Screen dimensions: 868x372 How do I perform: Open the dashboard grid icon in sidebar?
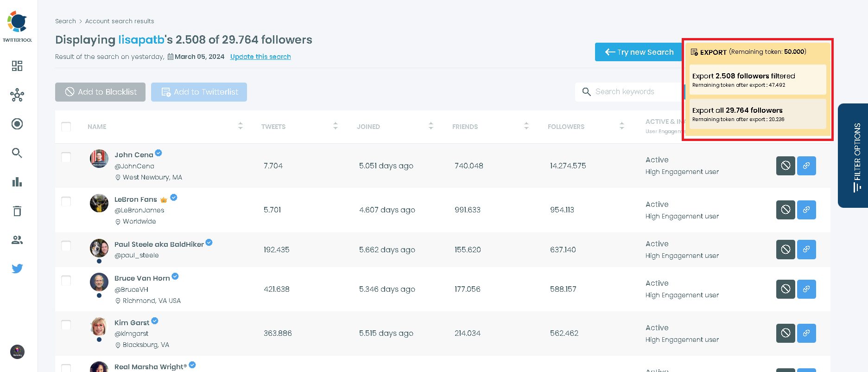point(17,66)
